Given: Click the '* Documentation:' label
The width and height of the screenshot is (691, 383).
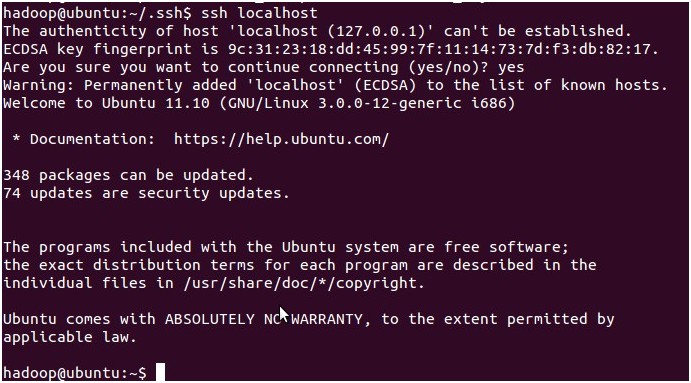Looking at the screenshot, I should [84, 139].
